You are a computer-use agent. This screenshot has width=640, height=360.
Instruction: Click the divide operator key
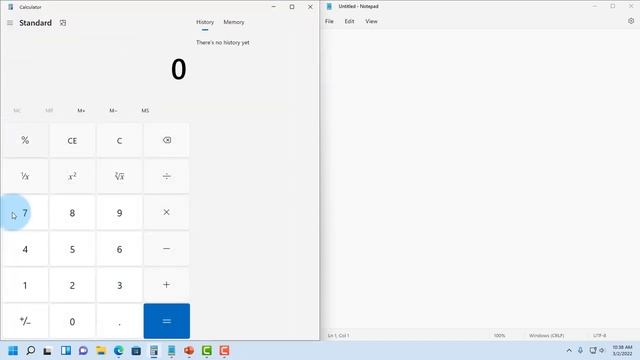tap(167, 176)
